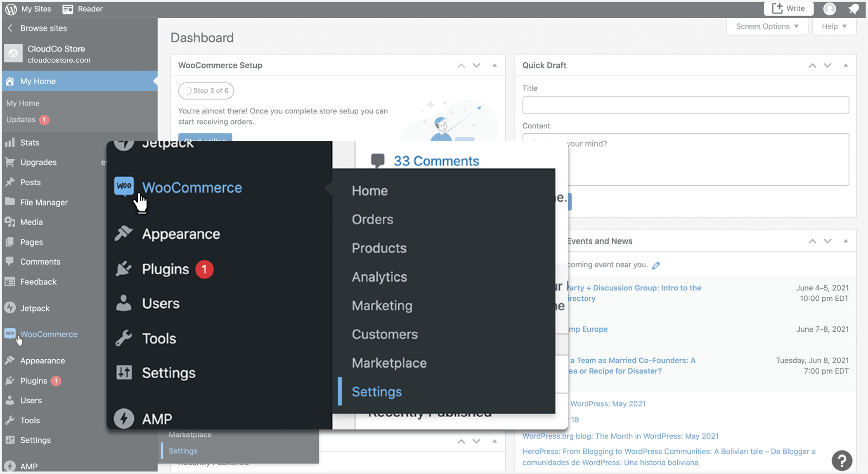This screenshot has width=868, height=474.
Task: Click the notifications bell icon
Action: pos(854,9)
